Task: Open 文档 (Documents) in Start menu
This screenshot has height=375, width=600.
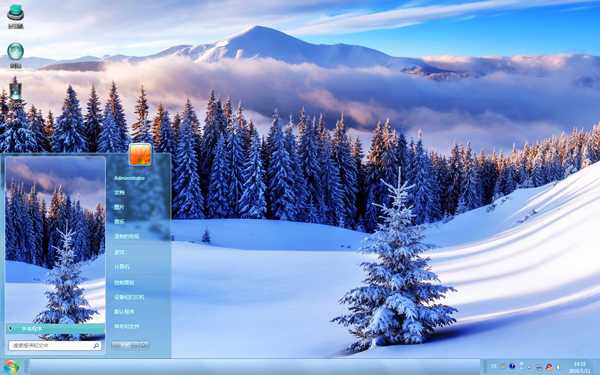Action: coord(119,192)
